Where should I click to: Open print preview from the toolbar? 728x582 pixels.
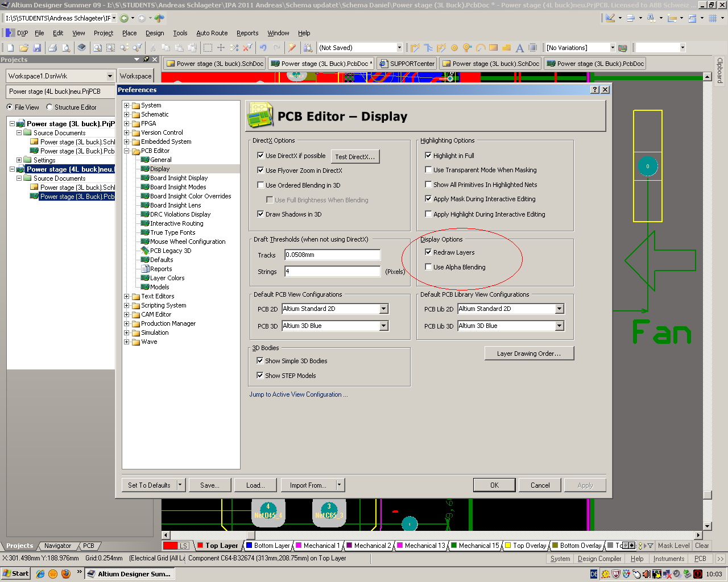[66, 48]
